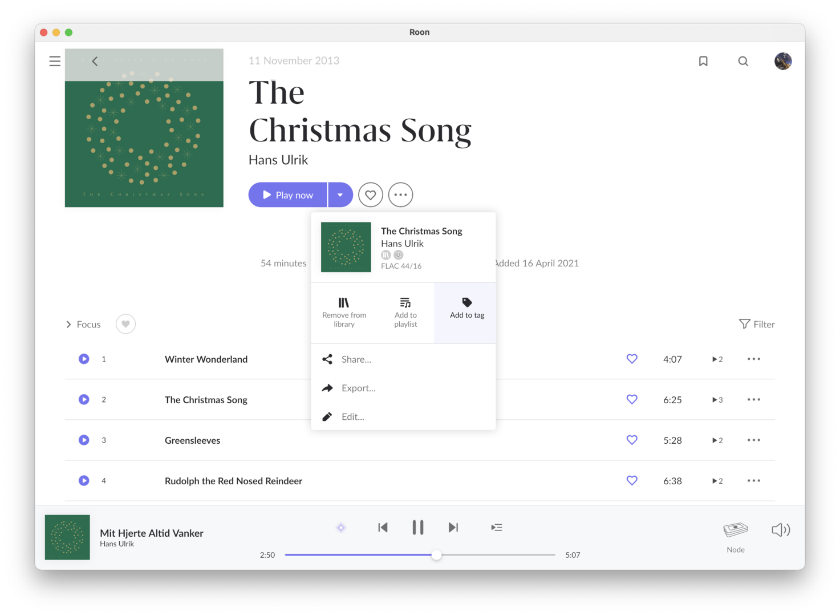This screenshot has width=840, height=616.
Task: Toggle the heart on Greensleeves
Action: 632,440
